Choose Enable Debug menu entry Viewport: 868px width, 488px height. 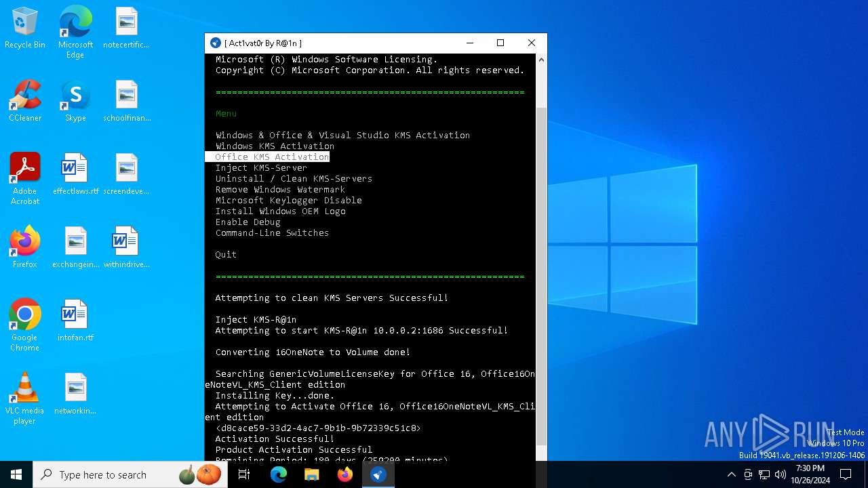tap(248, 222)
